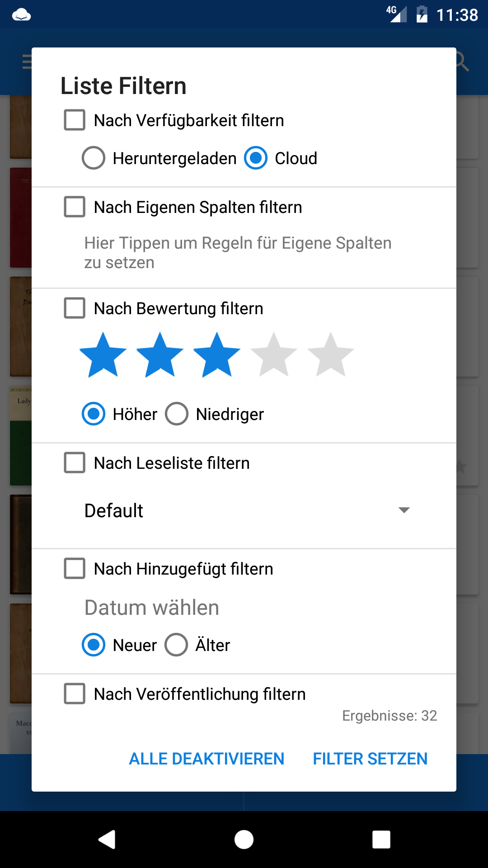Tap the first rating star
Image resolution: width=488 pixels, height=868 pixels.
coord(103,355)
